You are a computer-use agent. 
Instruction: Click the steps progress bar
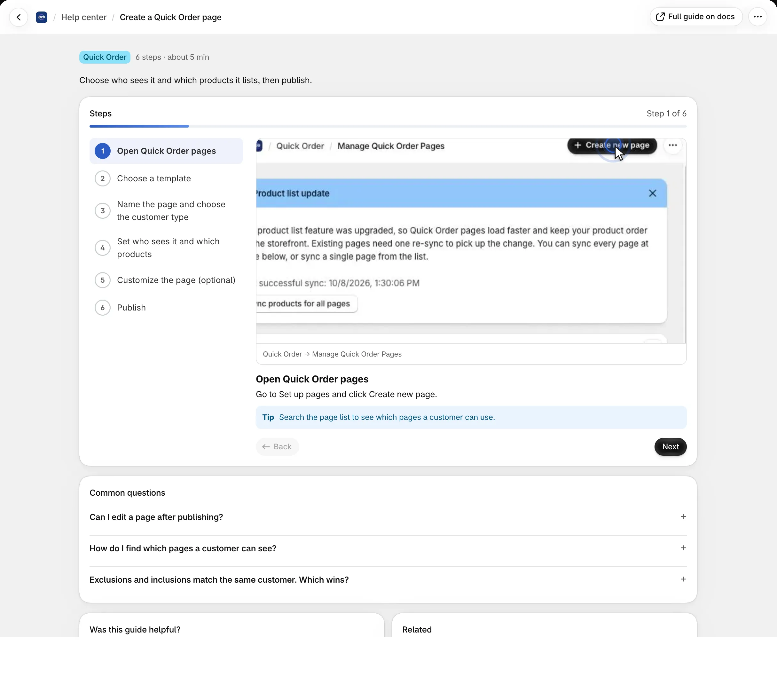pyautogui.click(x=388, y=126)
